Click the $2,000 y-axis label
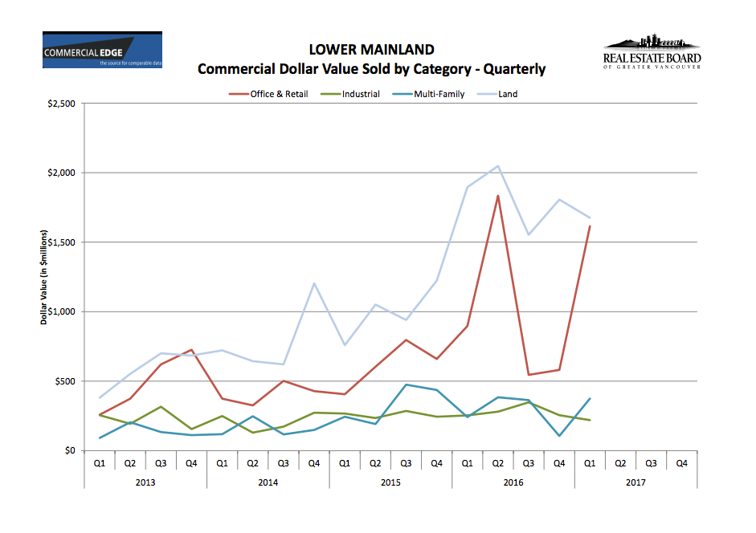Viewport: 756px width, 533px height. (62, 173)
